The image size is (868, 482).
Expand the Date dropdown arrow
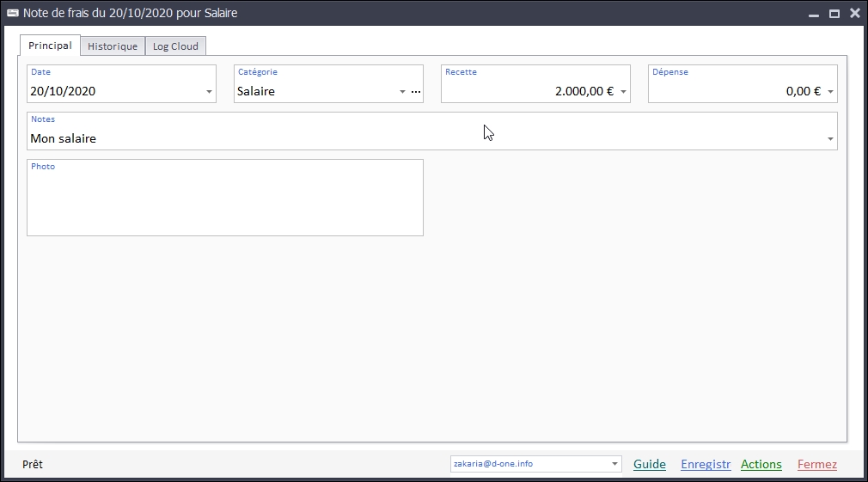point(209,92)
